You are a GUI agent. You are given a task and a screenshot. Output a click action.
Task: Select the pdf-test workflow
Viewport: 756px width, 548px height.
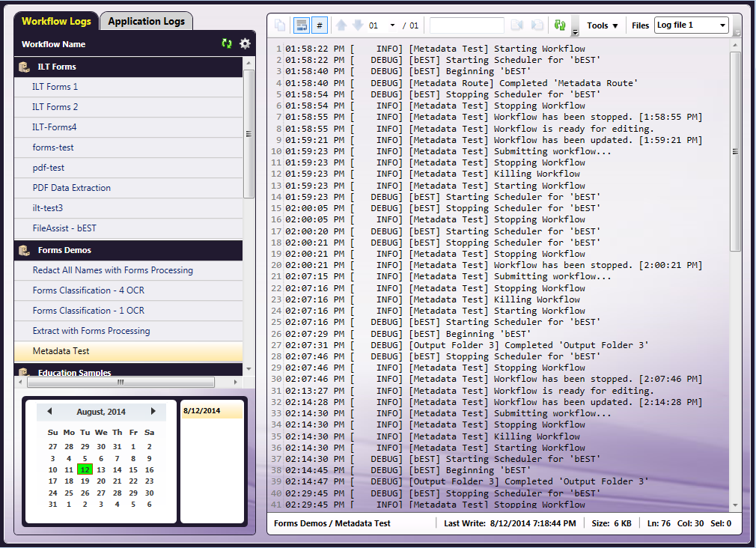pyautogui.click(x=128, y=168)
